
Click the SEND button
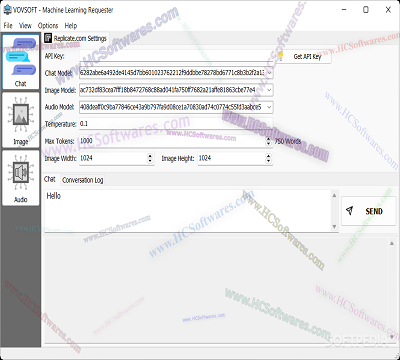[368, 211]
